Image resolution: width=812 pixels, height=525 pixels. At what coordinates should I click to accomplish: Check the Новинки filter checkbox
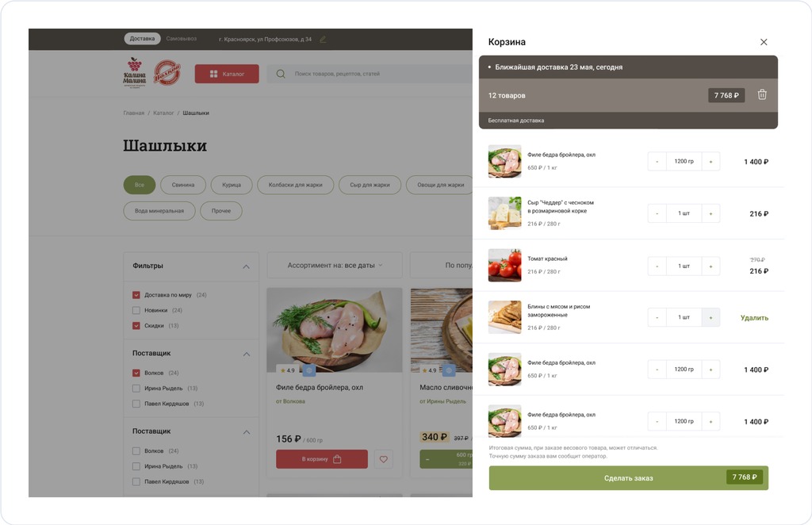pyautogui.click(x=136, y=310)
